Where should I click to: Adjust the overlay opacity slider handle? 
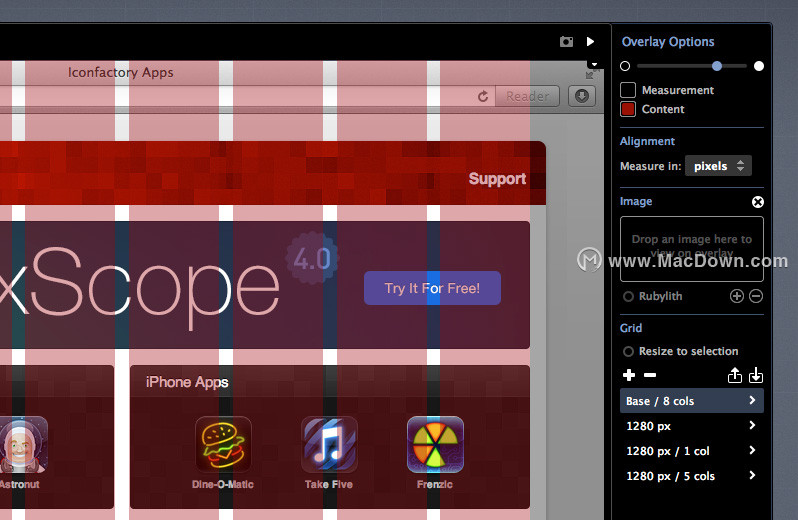[x=717, y=66]
